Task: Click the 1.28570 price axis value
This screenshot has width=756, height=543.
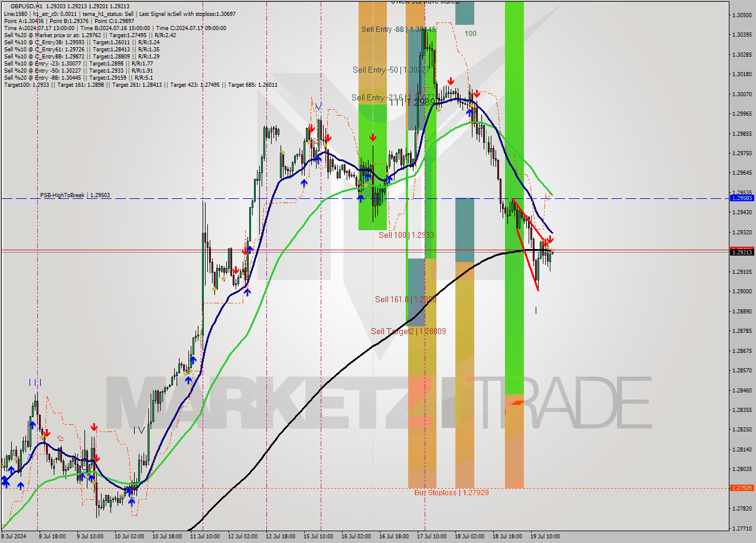Action: [x=742, y=371]
